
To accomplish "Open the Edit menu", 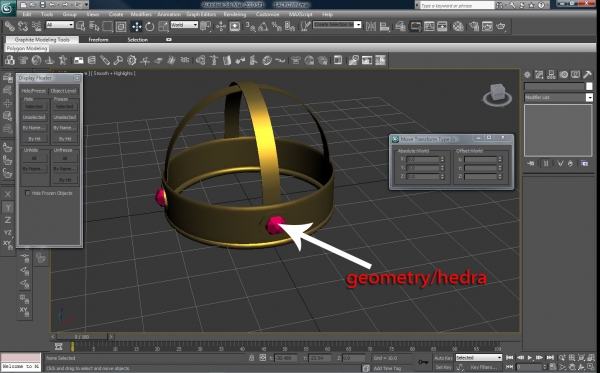I will [x=27, y=15].
